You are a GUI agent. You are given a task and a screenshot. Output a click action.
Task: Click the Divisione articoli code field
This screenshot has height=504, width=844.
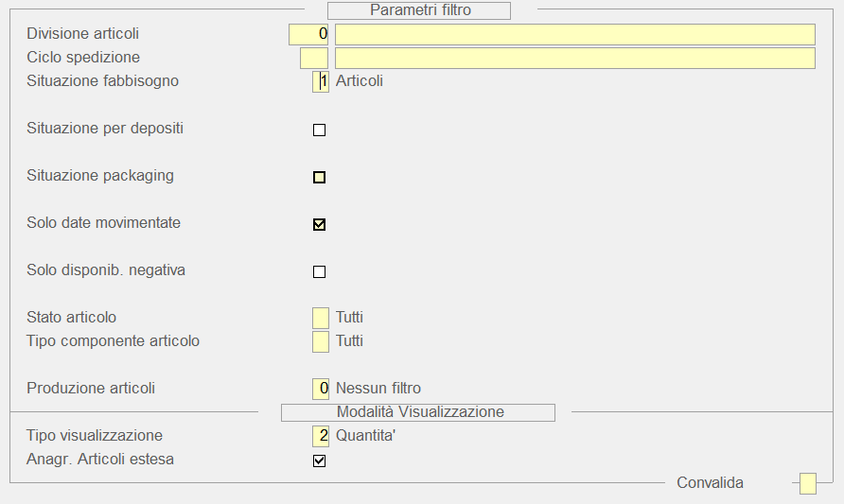pos(308,34)
